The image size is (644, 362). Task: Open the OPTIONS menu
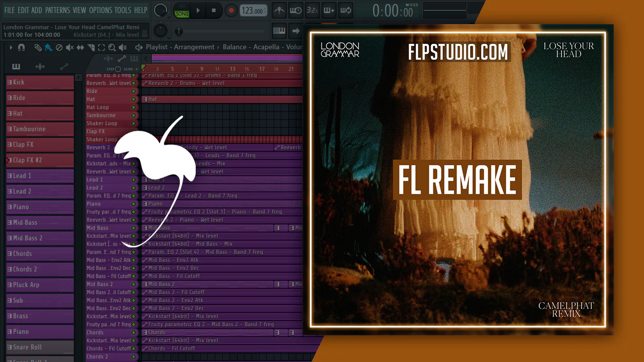pos(101,10)
